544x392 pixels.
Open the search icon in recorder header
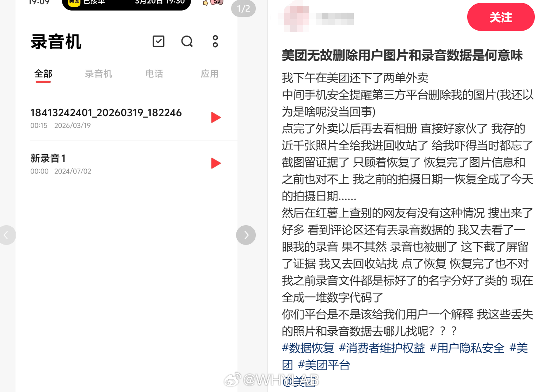[187, 41]
